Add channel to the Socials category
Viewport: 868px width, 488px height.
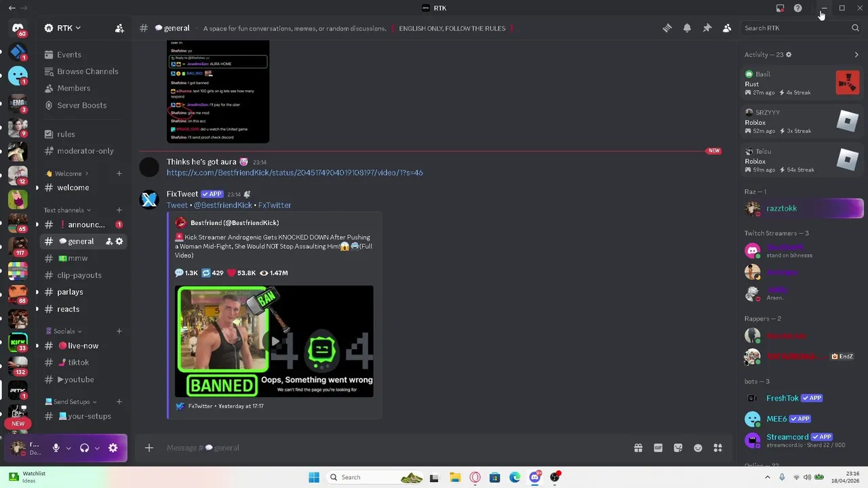point(119,331)
